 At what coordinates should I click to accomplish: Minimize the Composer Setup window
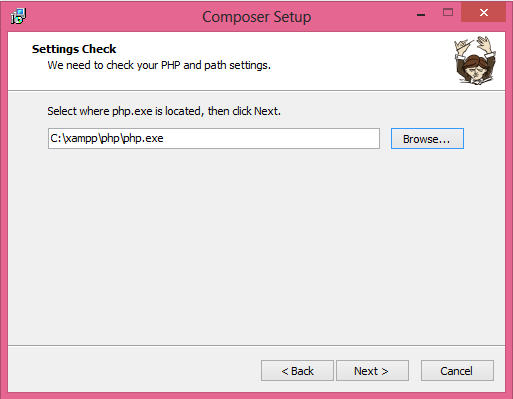(x=421, y=15)
